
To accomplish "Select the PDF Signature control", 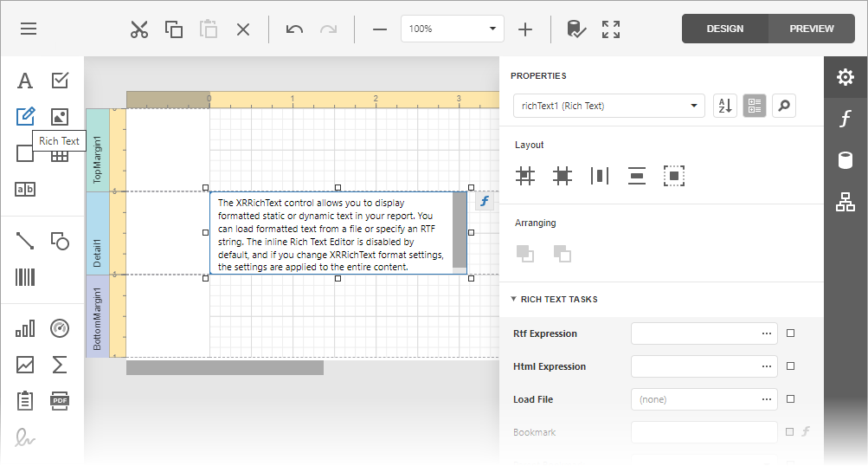I will [x=25, y=437].
